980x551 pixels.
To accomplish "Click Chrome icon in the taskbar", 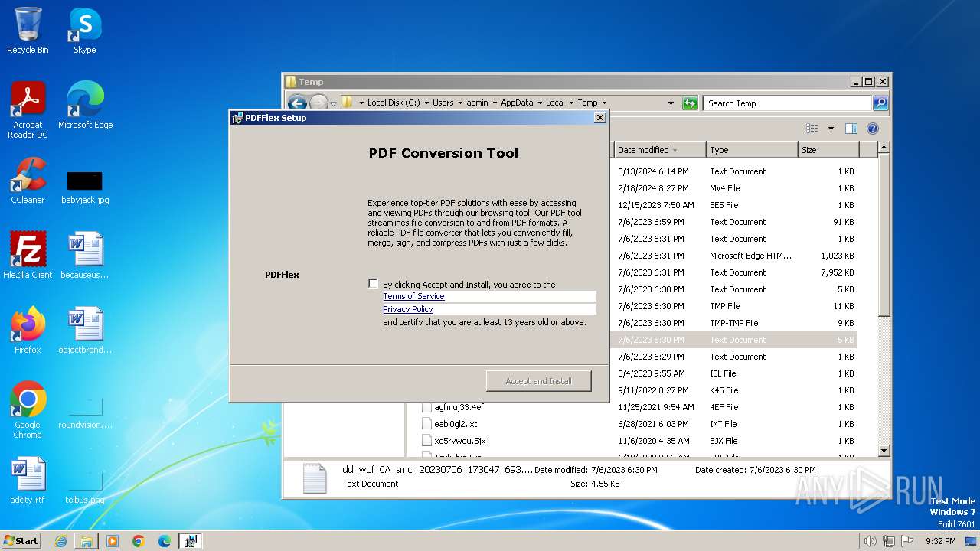I will click(139, 541).
